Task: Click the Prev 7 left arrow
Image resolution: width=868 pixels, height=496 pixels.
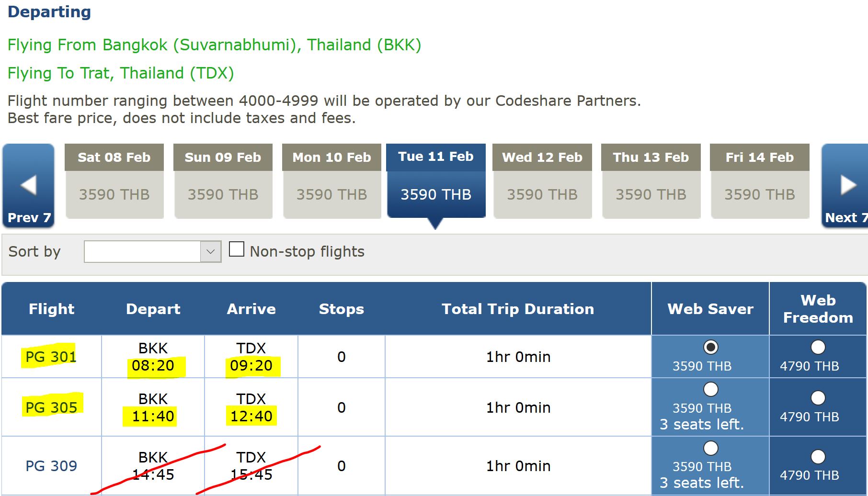Action: [28, 185]
